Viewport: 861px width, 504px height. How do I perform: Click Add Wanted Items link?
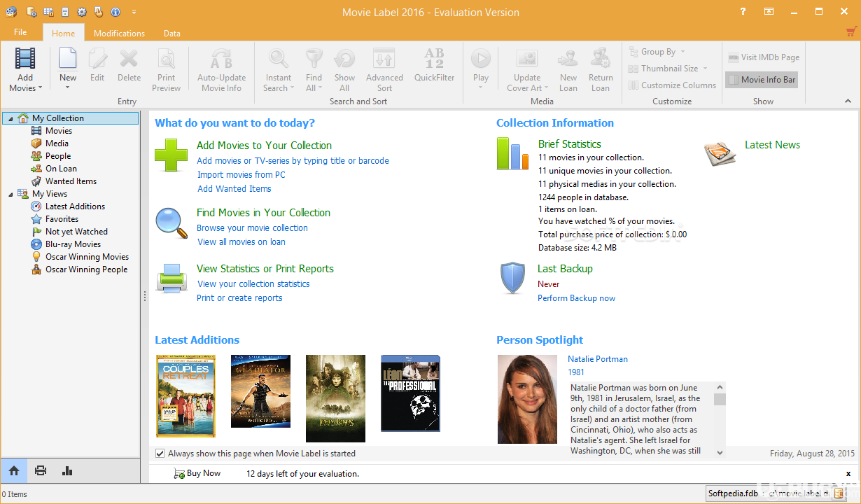(234, 188)
